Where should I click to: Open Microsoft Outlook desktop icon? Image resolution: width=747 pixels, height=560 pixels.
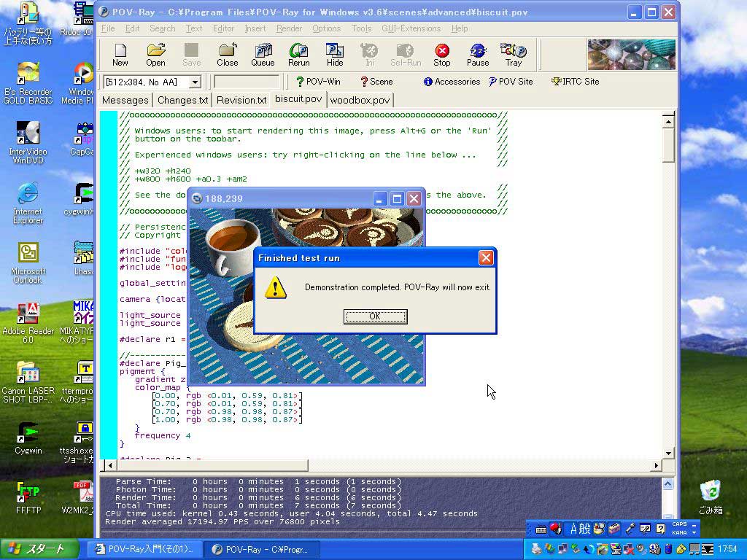pos(28,262)
